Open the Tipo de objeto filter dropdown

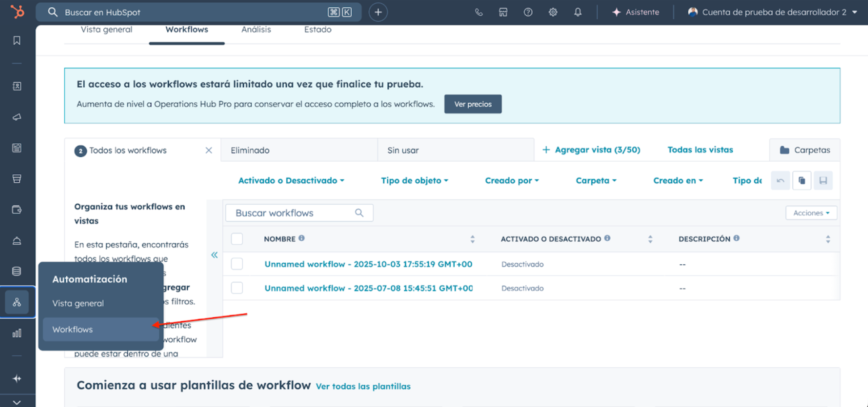click(x=414, y=181)
